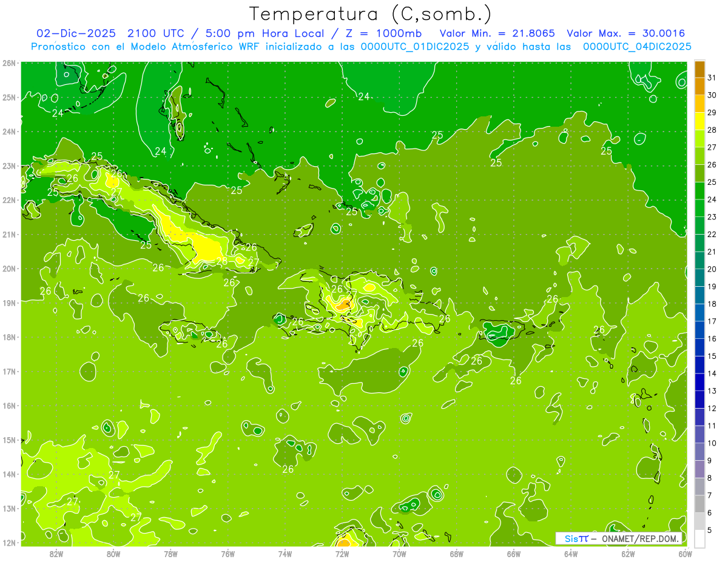Click the orange swatch between 30 and 31
Screen dimensions: 728x562
point(699,86)
